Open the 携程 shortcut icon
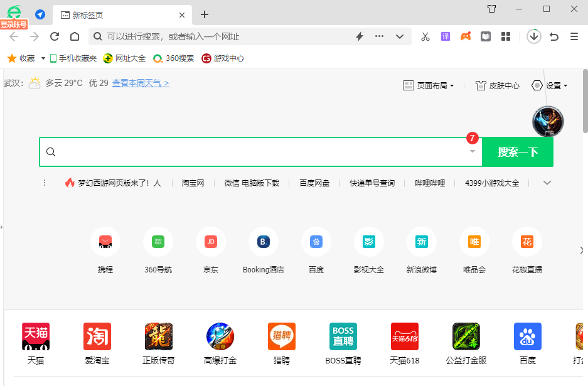The image size is (588, 386). click(105, 242)
